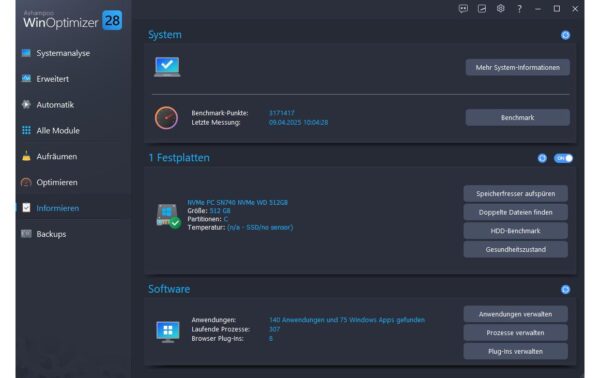The width and height of the screenshot is (600, 378).
Task: Check the Gesundheitszustand button
Action: pyautogui.click(x=515, y=249)
